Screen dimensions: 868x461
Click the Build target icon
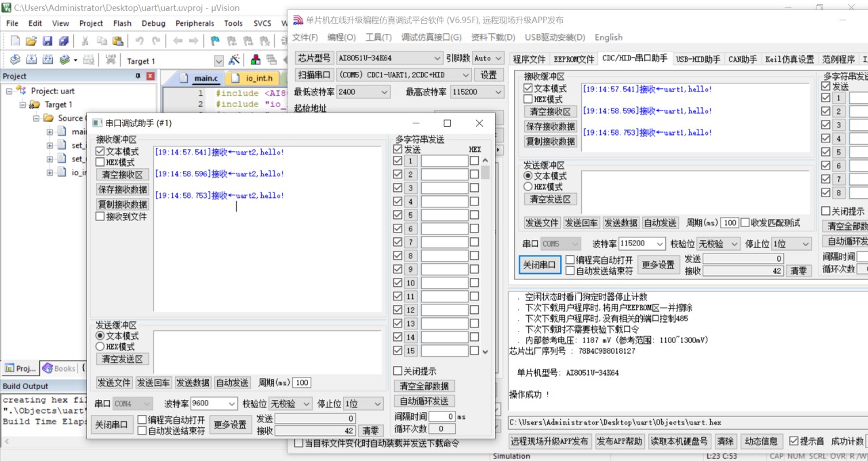coord(32,60)
